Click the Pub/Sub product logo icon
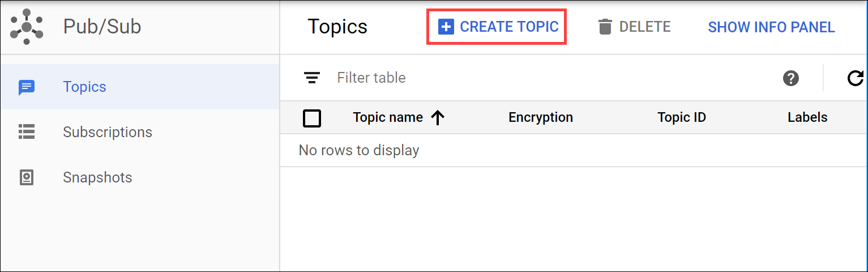Viewport: 868px width, 272px height. click(26, 27)
